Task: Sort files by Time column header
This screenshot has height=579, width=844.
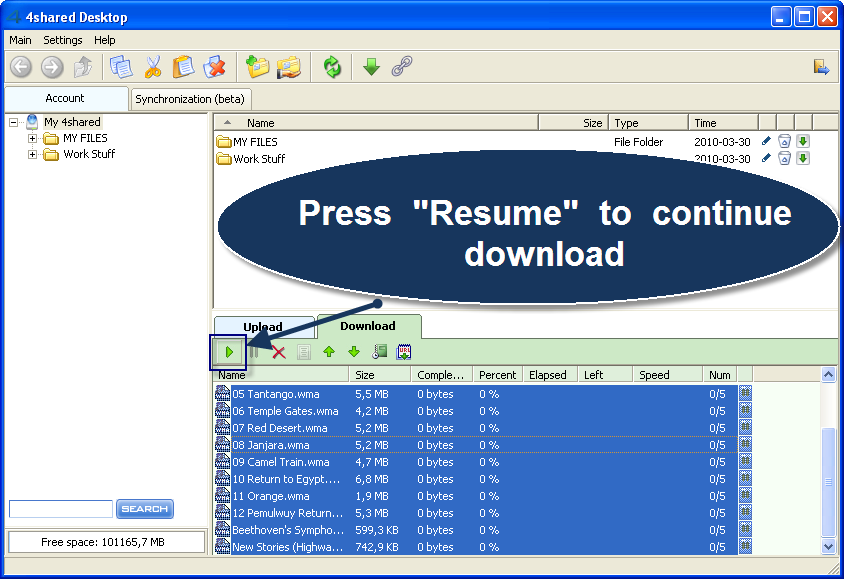Action: point(724,123)
